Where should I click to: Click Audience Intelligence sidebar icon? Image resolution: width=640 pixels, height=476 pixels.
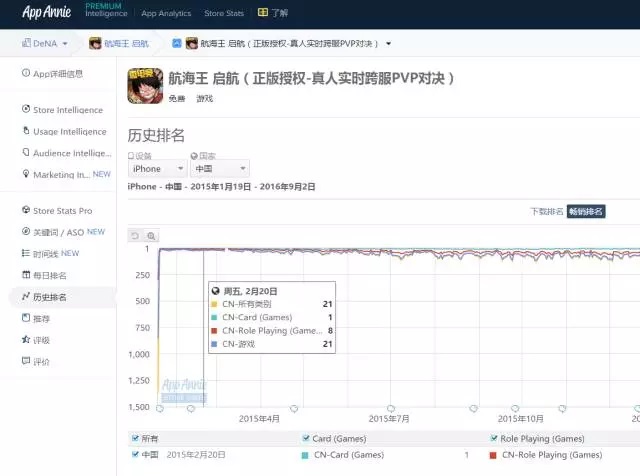[26, 152]
